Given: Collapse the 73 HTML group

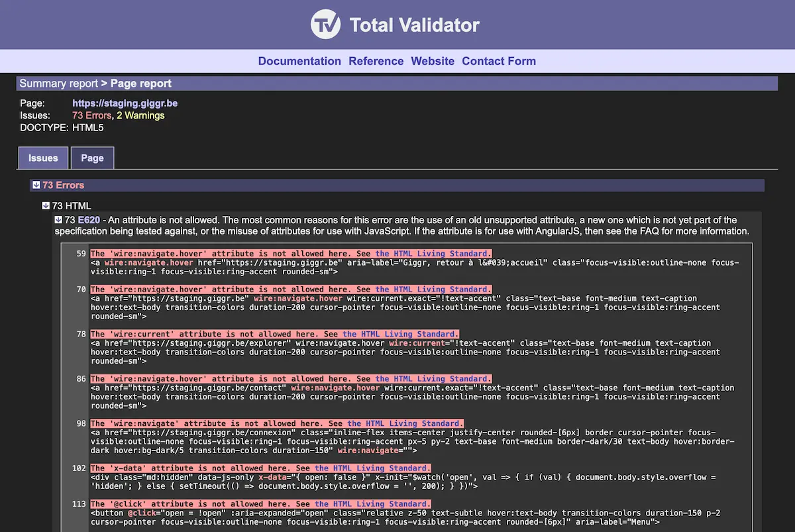Looking at the screenshot, I should click(x=46, y=206).
